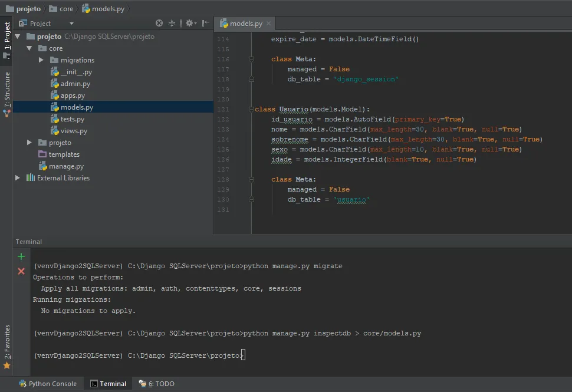Click the admin.py Python file icon
Image resolution: width=572 pixels, height=392 pixels.
(x=55, y=84)
